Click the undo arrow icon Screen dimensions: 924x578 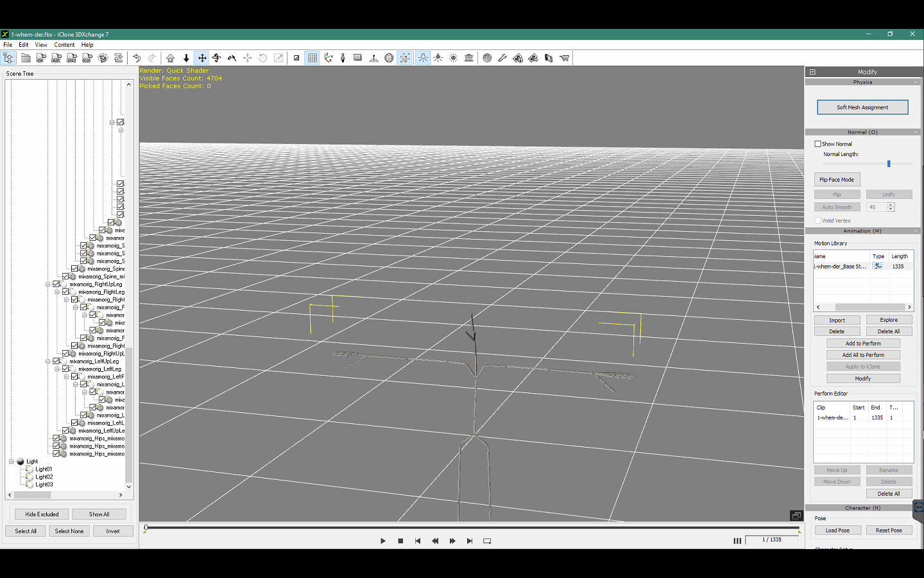point(137,58)
